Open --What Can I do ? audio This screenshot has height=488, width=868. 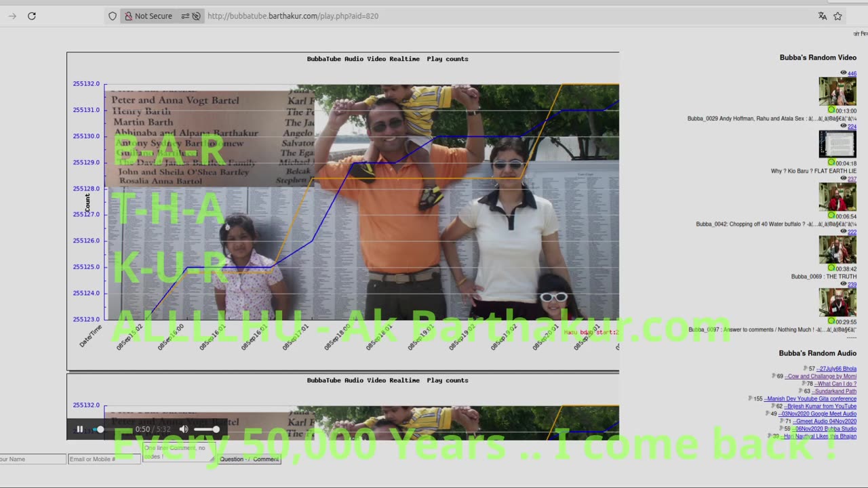[x=835, y=384]
